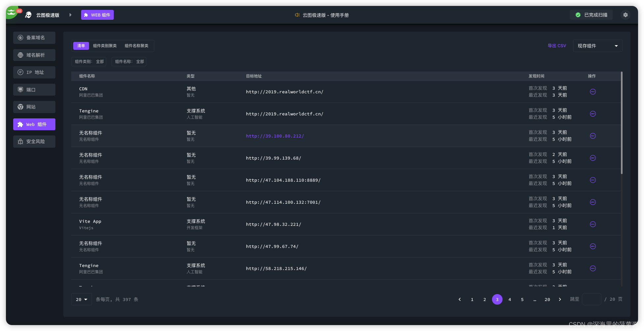Click the 发现时间 column header
The width and height of the screenshot is (644, 331).
coord(536,76)
